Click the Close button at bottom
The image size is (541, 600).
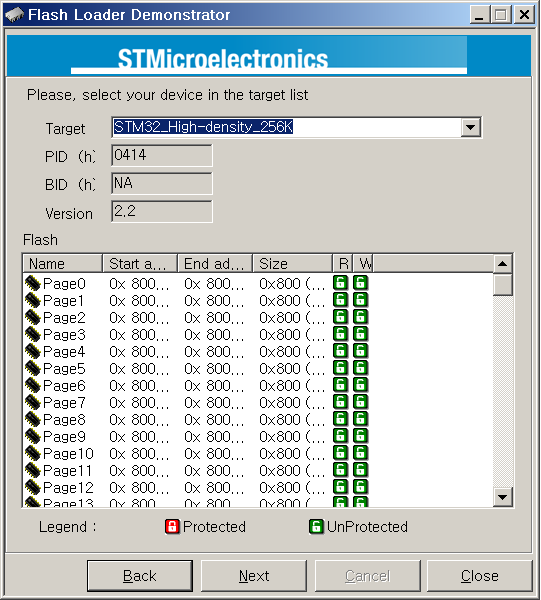[479, 576]
